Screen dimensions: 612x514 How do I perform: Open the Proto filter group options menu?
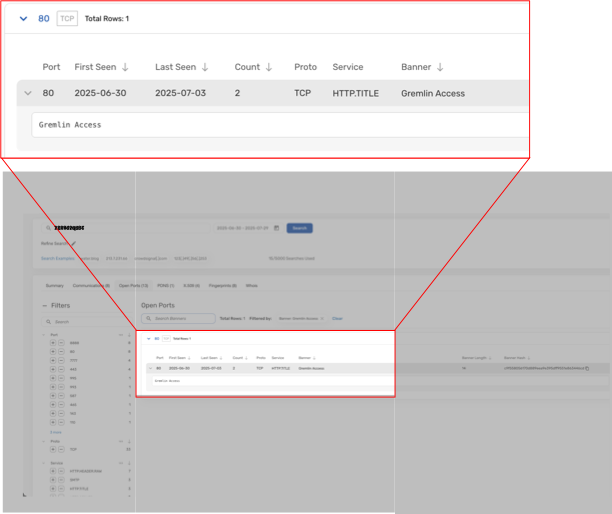point(121,441)
